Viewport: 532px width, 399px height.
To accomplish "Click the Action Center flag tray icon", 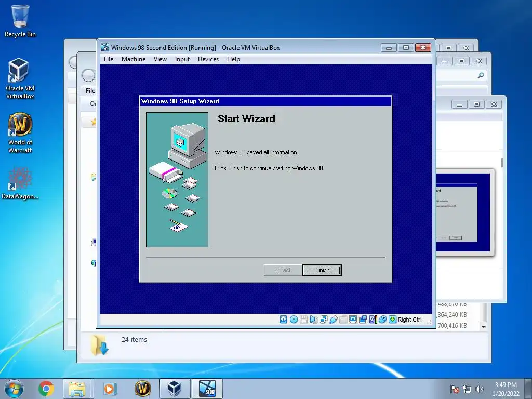I will pyautogui.click(x=455, y=389).
